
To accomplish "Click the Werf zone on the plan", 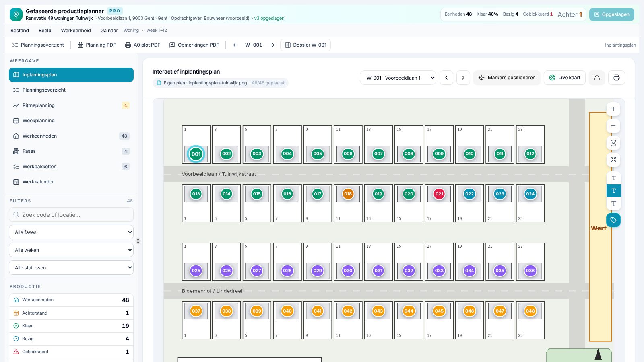I will [600, 227].
